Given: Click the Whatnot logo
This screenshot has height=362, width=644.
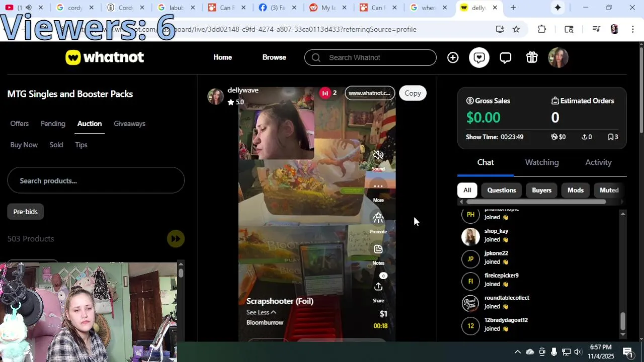Looking at the screenshot, I should point(105,57).
